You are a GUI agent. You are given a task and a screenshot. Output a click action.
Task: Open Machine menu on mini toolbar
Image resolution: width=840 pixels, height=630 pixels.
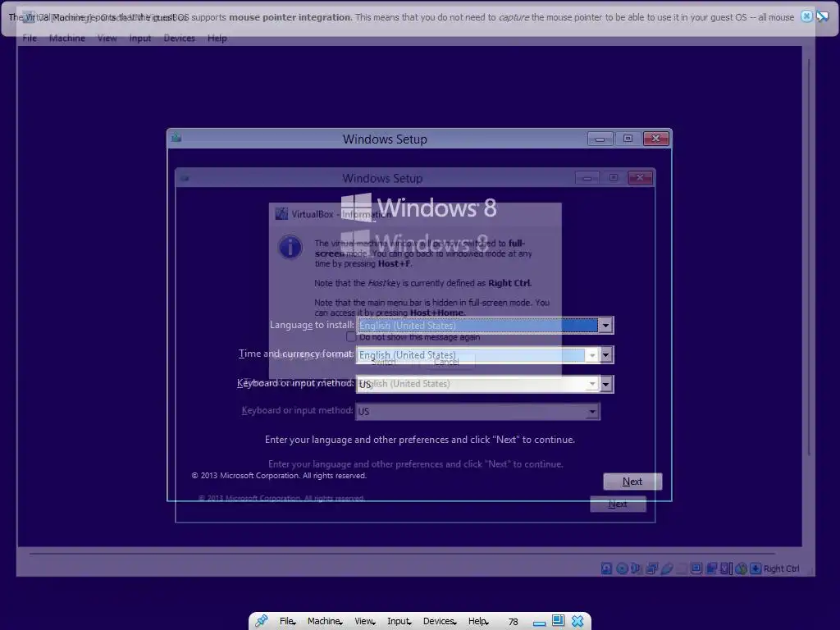pyautogui.click(x=324, y=621)
